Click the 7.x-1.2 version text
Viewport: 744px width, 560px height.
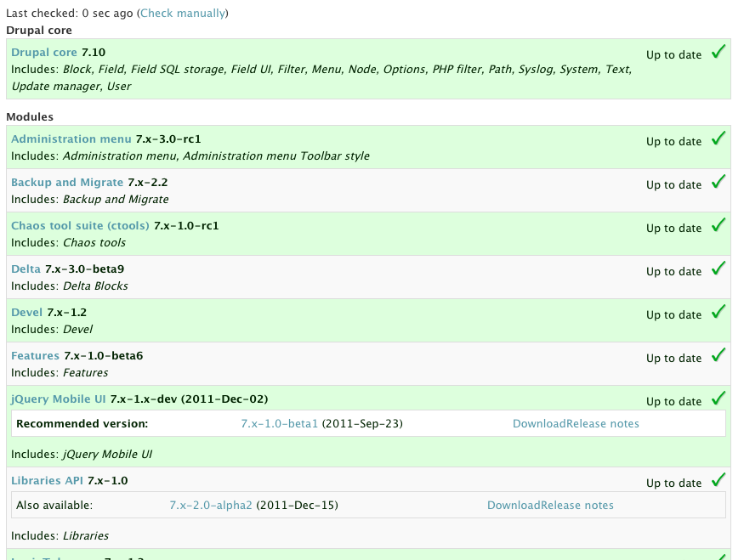click(x=67, y=313)
